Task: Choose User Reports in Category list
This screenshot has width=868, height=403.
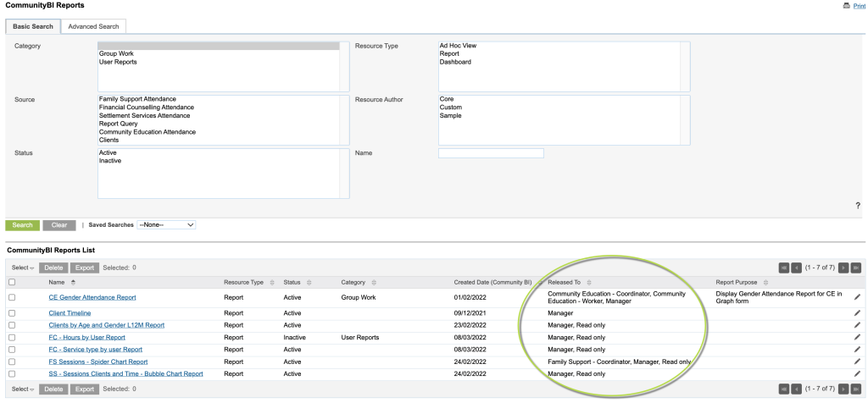Action: (118, 62)
